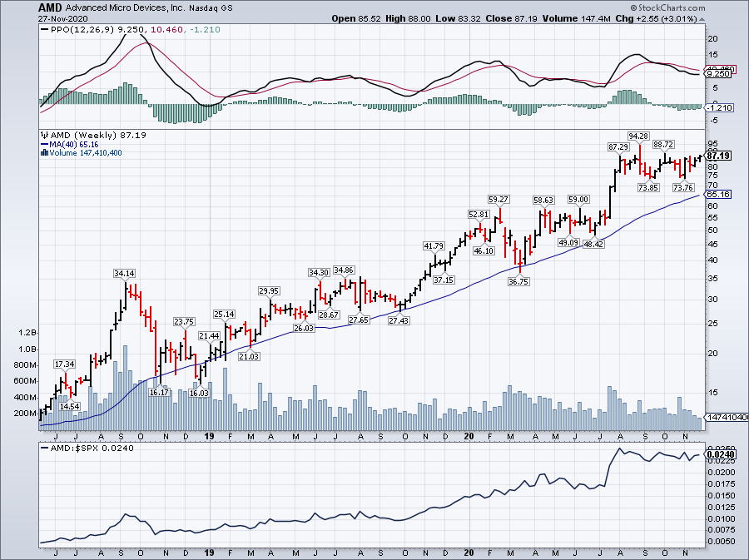Image resolution: width=749 pixels, height=560 pixels.
Task: Click the 21.03 price label
Action: [249, 356]
